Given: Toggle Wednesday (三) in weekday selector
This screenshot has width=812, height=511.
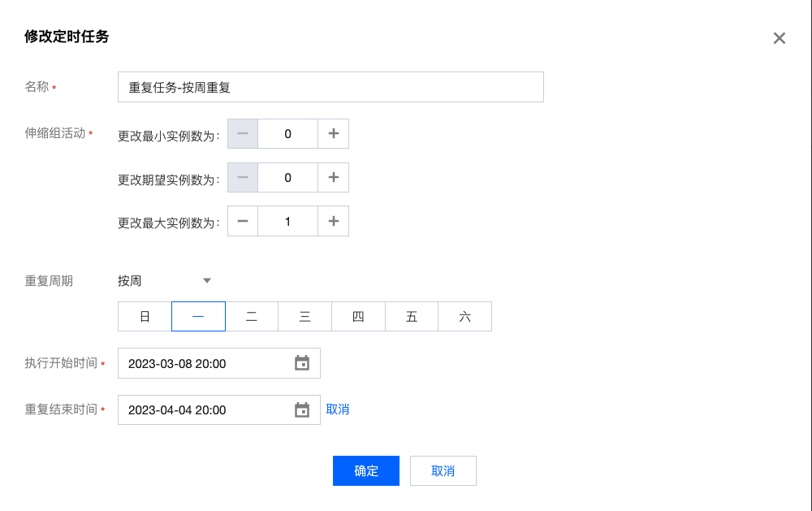Looking at the screenshot, I should 304,317.
